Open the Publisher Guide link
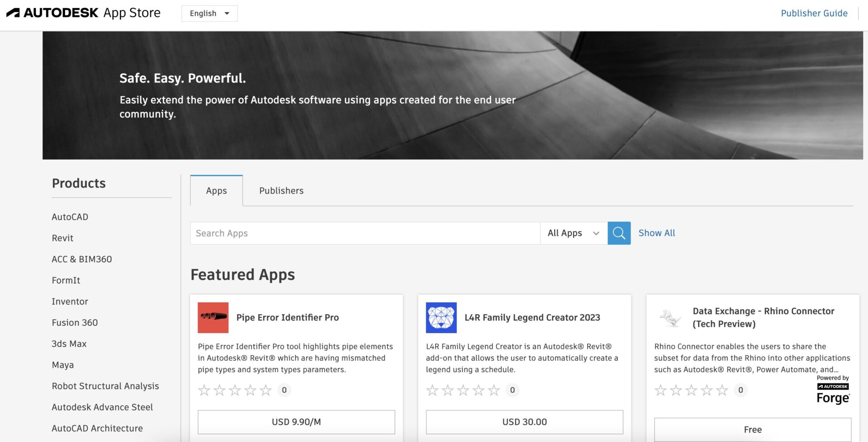This screenshot has width=868, height=442. (x=814, y=13)
